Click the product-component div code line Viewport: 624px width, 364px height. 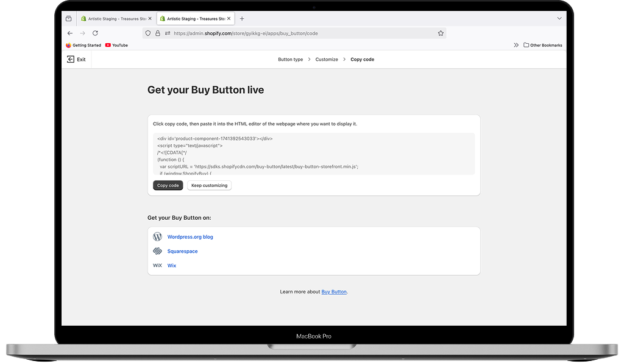(x=215, y=139)
